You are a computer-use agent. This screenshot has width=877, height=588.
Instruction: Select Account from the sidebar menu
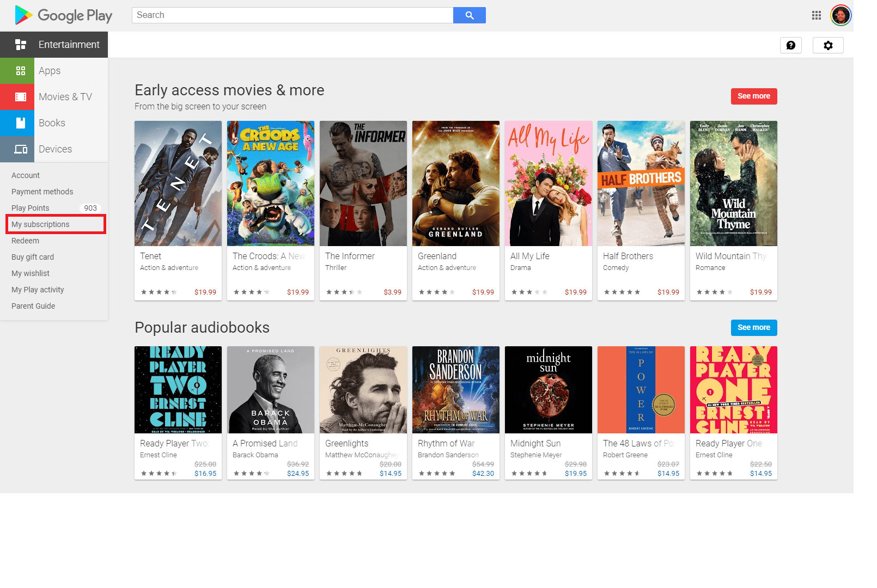25,175
